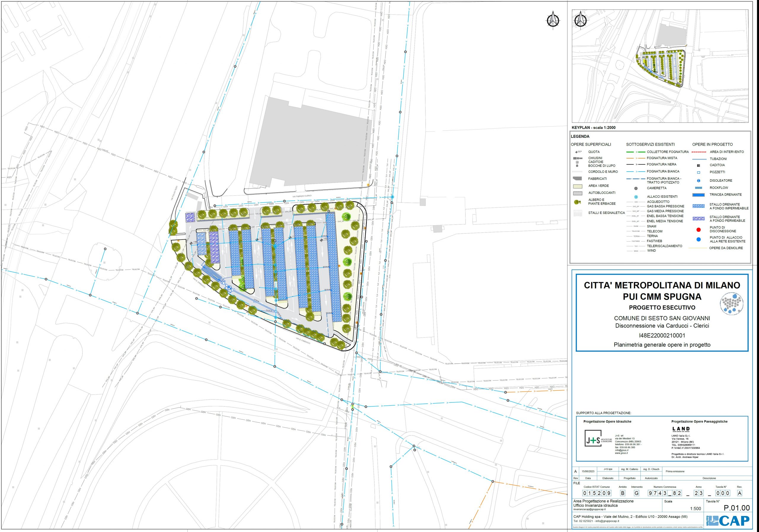Viewport: 759px width, 532px height.
Task: Click the round Spugna project emblem
Action: pos(731,304)
